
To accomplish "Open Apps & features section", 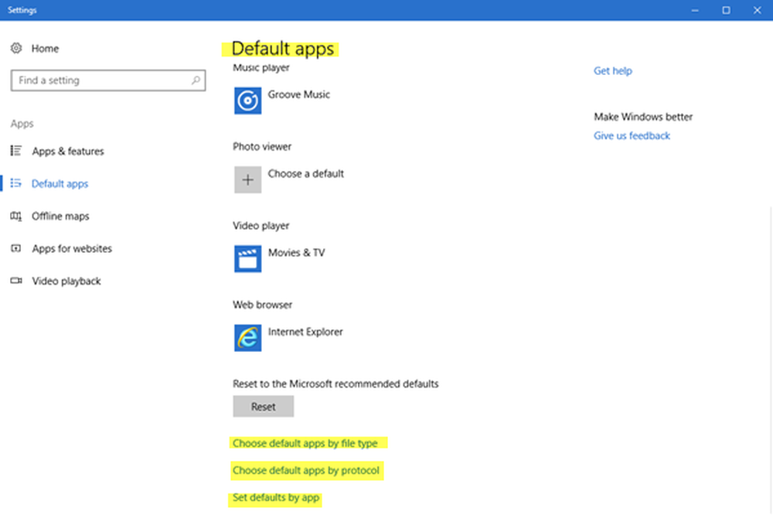I will [68, 151].
